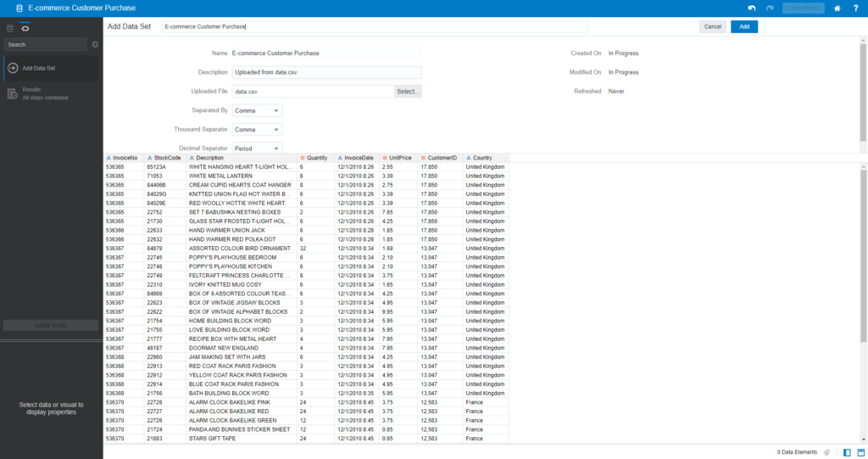Click the plus icon next to Search
Viewport: 868px width, 459px height.
tap(95, 44)
